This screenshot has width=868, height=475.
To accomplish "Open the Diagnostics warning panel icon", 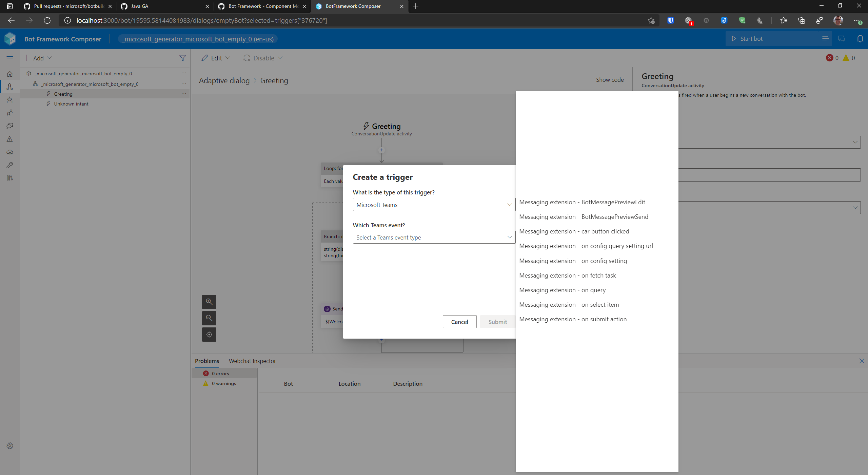I will click(9, 139).
